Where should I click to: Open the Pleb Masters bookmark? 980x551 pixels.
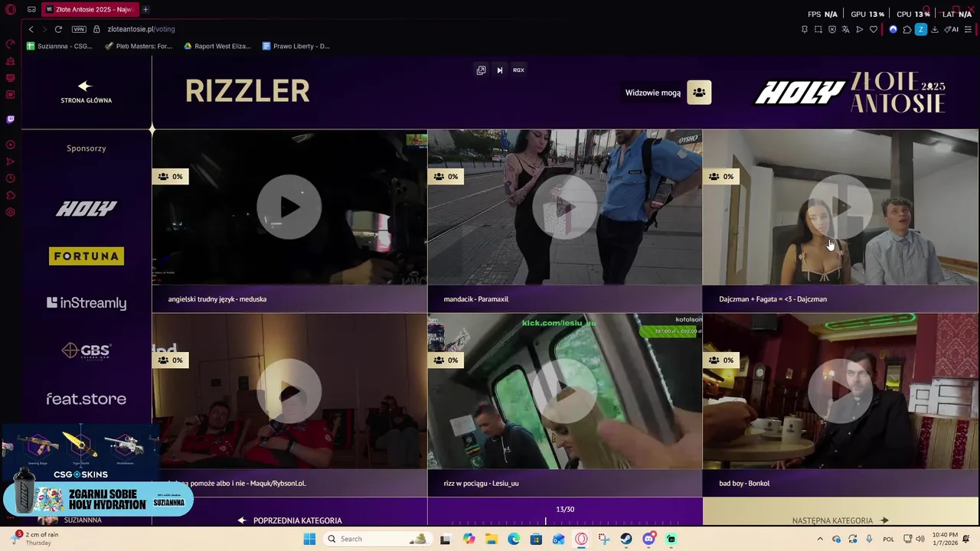(139, 46)
